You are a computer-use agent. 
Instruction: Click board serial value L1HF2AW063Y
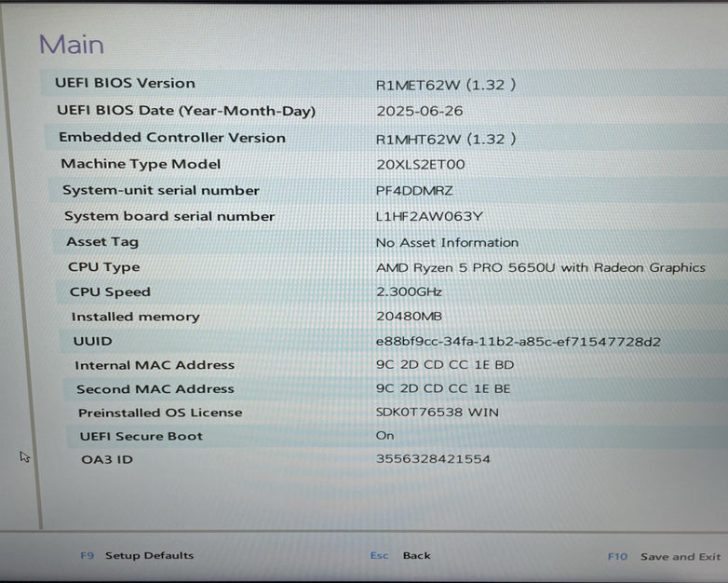pyautogui.click(x=429, y=216)
